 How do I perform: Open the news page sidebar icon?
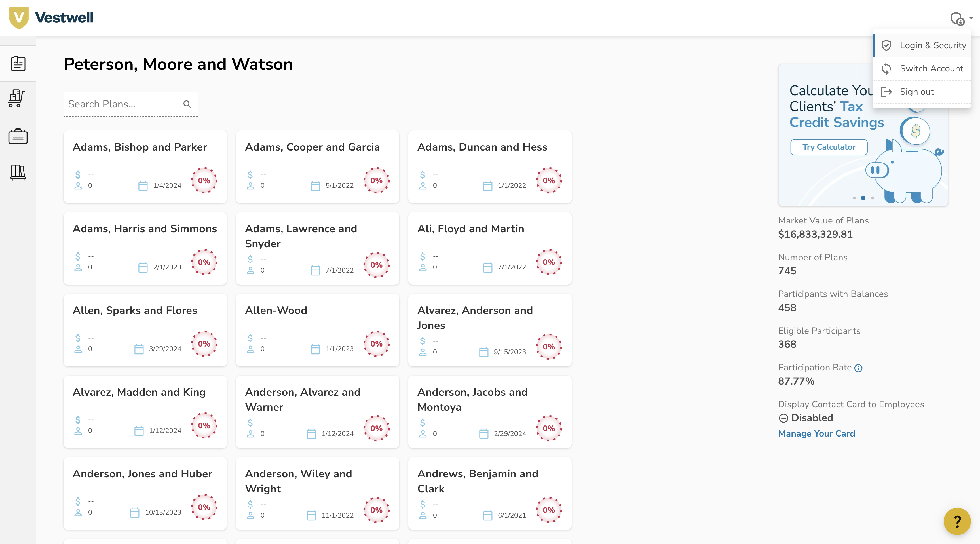click(18, 64)
